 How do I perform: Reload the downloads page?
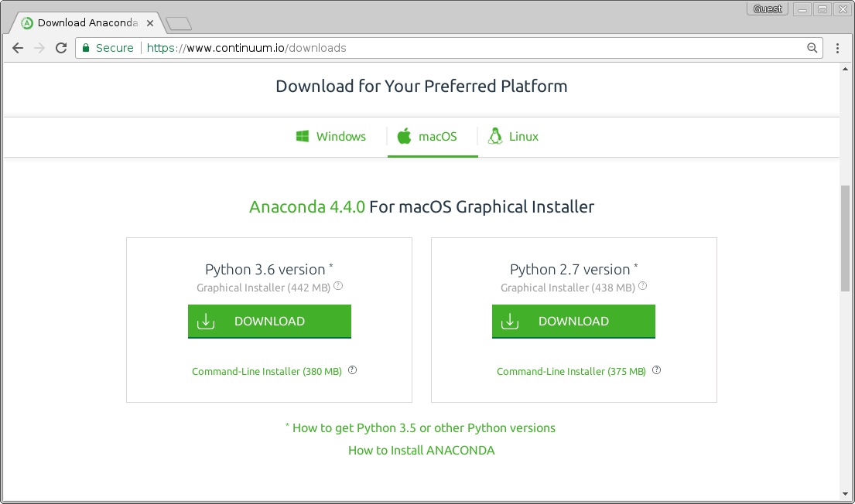point(61,47)
